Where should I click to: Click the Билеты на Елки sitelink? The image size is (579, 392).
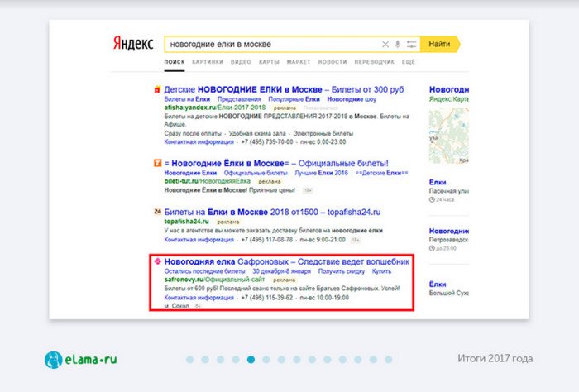tap(187, 99)
